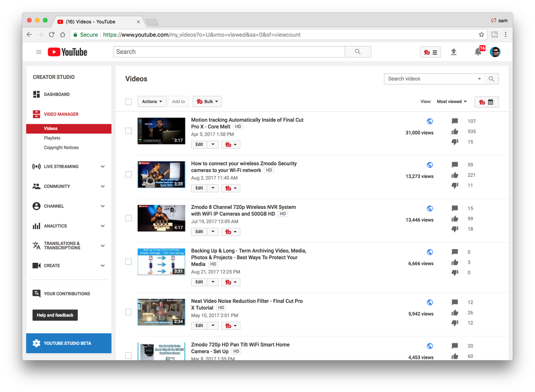Select Video Manager menu item
Viewport: 535px width, 392px height.
[x=61, y=114]
